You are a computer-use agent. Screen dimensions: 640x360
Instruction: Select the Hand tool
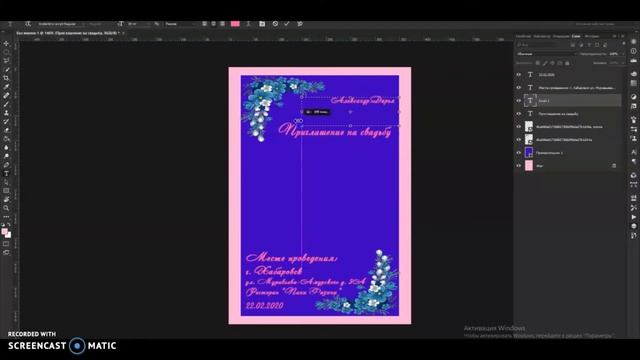(x=6, y=199)
